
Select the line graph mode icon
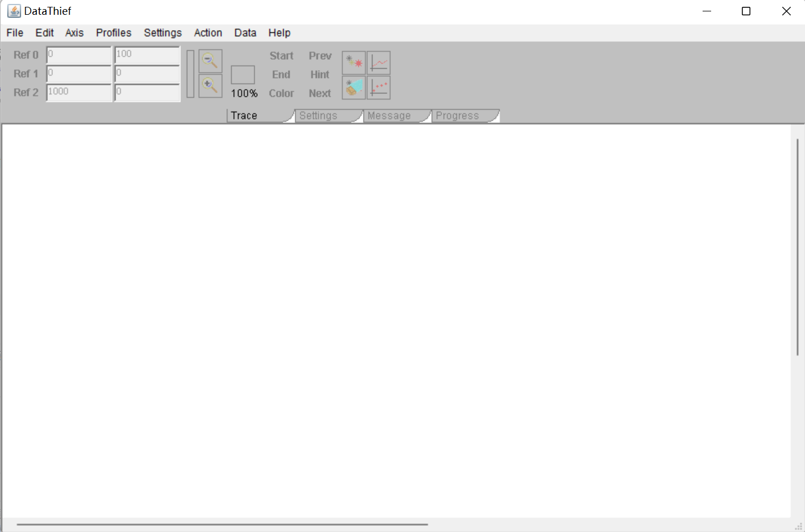pos(379,63)
